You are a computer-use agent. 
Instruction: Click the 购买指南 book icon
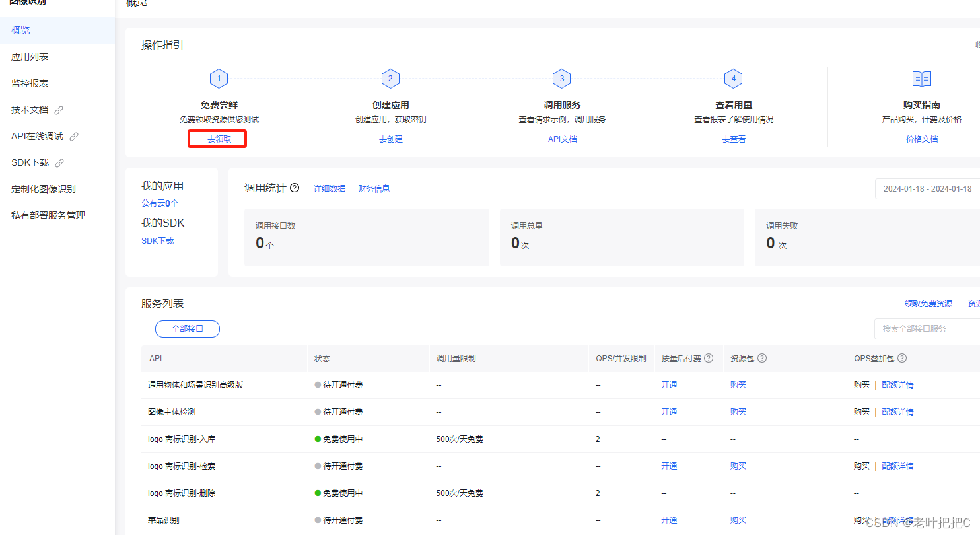921,78
